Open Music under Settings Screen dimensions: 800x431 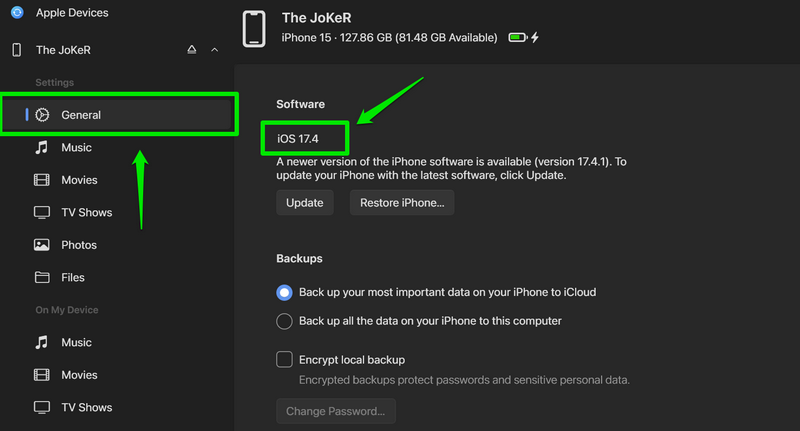[x=76, y=148]
